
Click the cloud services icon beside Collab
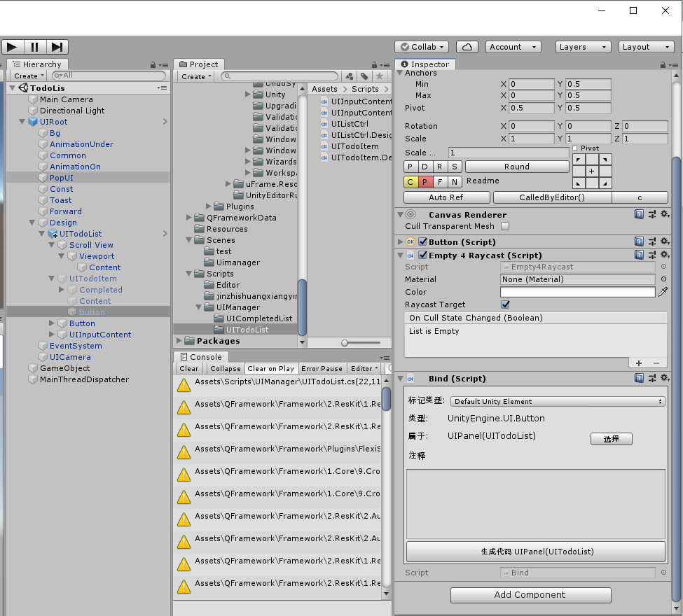coord(467,47)
